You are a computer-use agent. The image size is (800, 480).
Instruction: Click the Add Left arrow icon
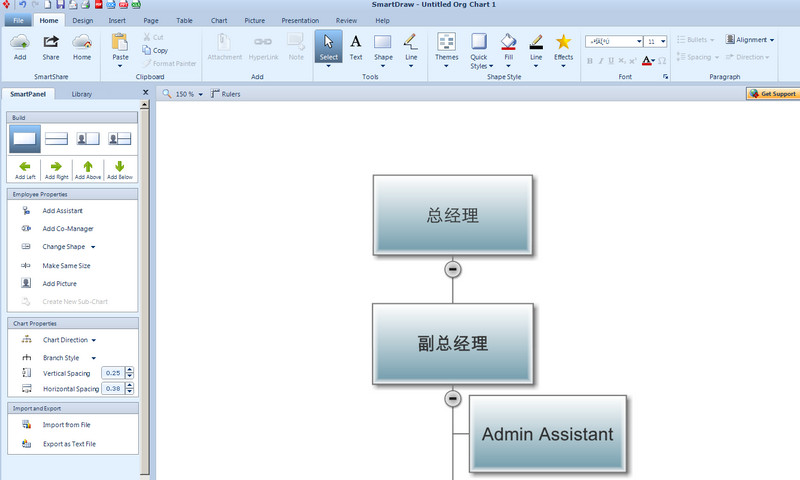tap(25, 166)
